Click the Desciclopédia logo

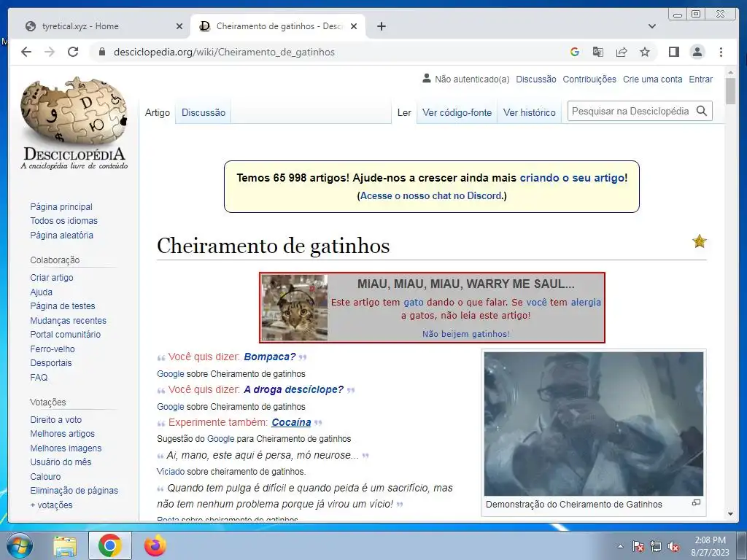click(x=74, y=122)
